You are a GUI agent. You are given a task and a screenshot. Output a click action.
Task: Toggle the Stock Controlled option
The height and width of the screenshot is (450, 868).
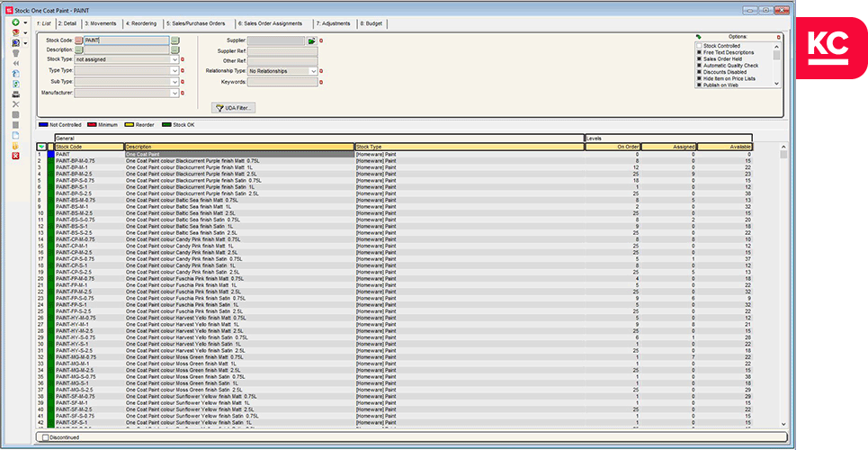tap(699, 46)
